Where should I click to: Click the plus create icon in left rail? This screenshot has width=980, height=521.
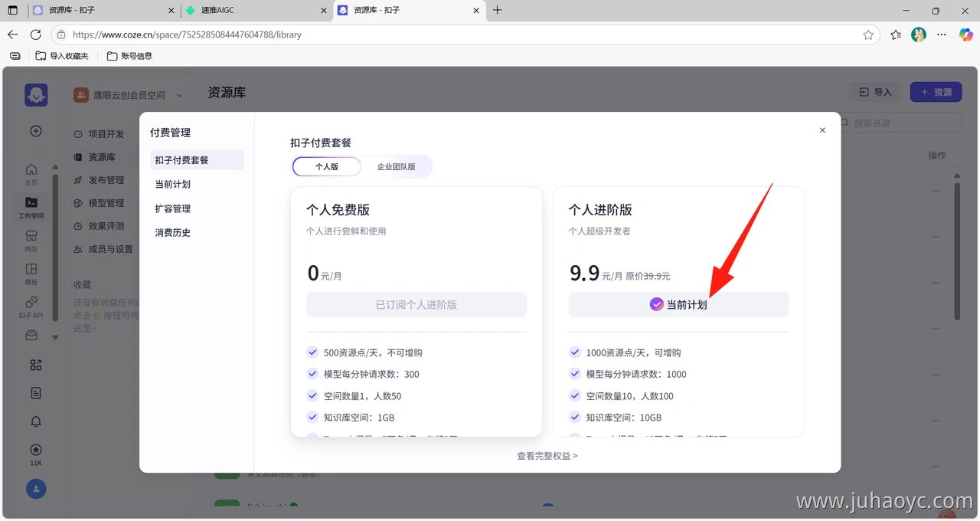[36, 131]
